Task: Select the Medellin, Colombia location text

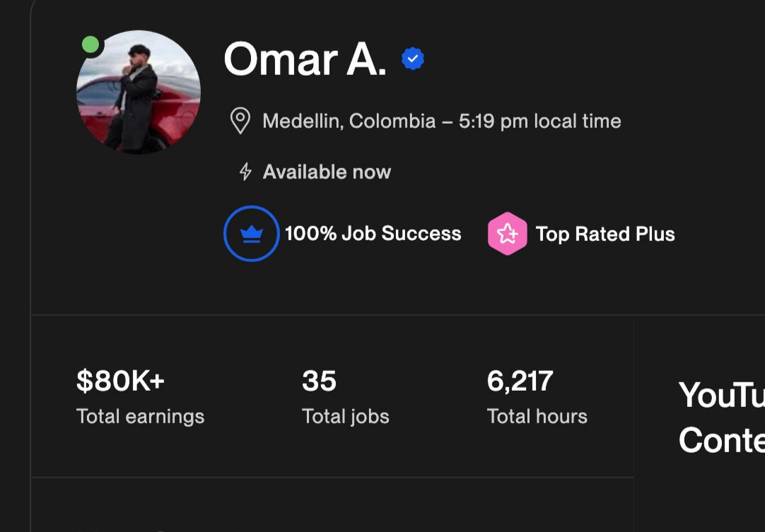Action: click(349, 121)
